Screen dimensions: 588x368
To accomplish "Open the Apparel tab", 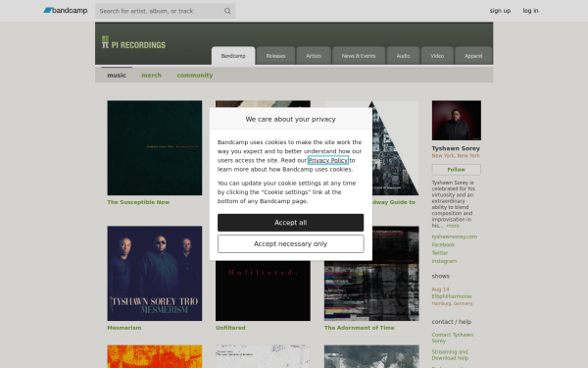I will [473, 56].
